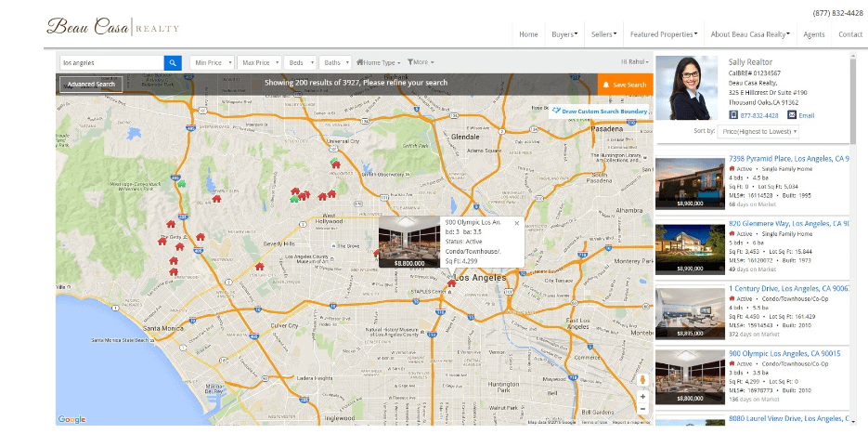
Task: Open the 8080 Laurel View Drive link
Action: [789, 418]
